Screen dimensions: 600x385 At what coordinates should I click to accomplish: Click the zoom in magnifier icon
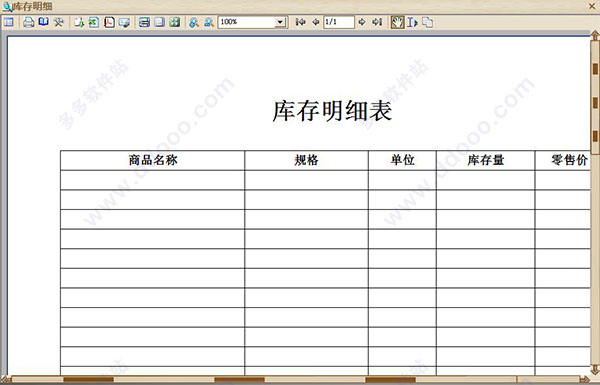[x=194, y=22]
